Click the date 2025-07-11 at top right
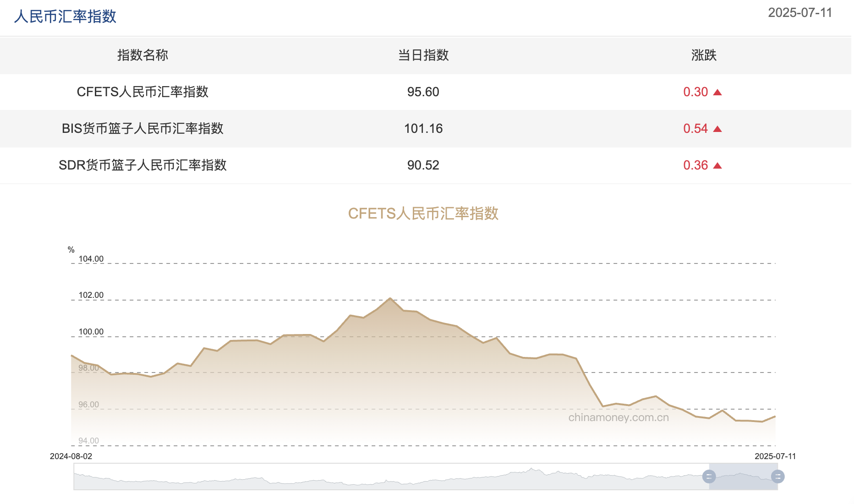854x504 pixels. (x=800, y=13)
